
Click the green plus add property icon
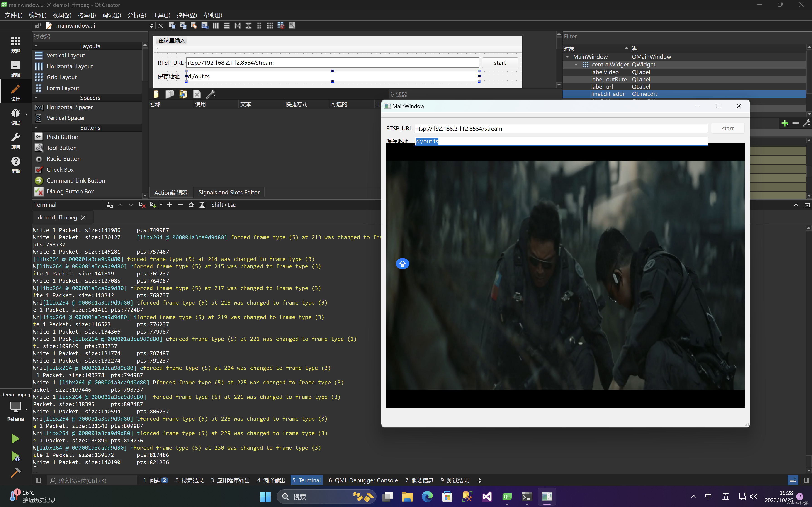pyautogui.click(x=785, y=123)
